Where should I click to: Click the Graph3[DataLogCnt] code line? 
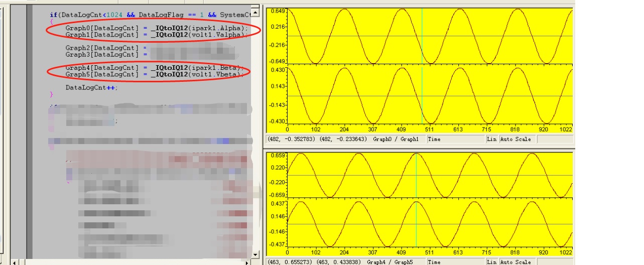(105, 54)
